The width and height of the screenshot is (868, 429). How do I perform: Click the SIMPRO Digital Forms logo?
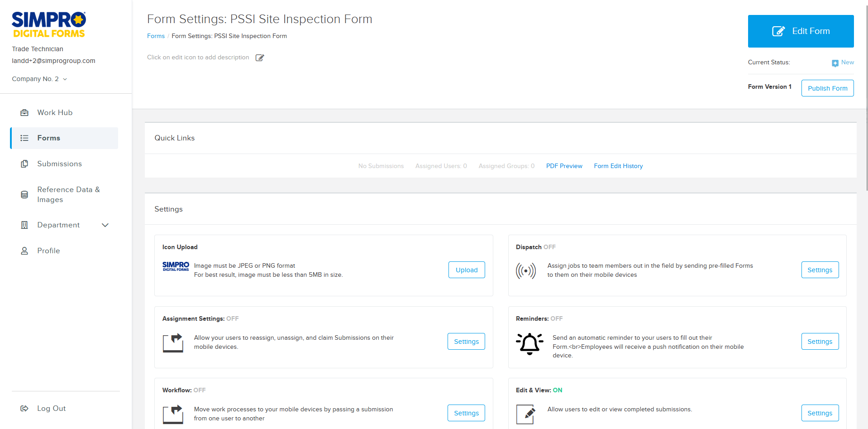pyautogui.click(x=48, y=24)
